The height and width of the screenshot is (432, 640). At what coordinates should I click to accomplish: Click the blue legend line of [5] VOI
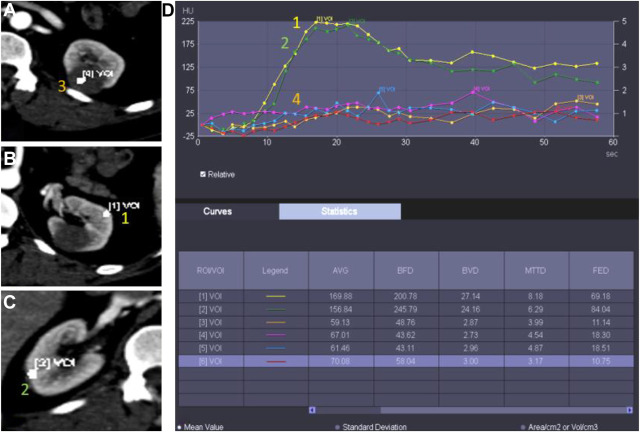click(276, 348)
